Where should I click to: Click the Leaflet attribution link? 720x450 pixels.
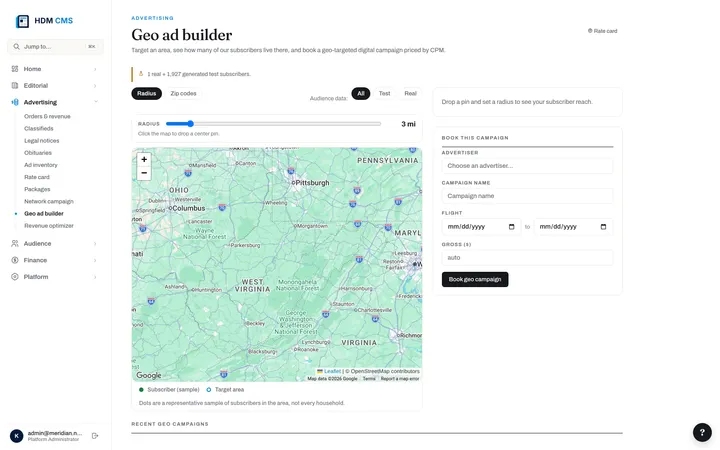tap(332, 371)
